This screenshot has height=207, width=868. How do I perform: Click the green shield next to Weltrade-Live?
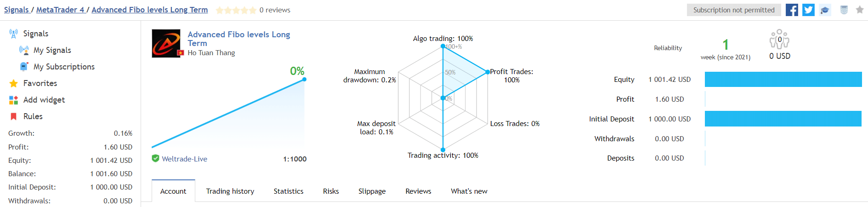click(156, 159)
